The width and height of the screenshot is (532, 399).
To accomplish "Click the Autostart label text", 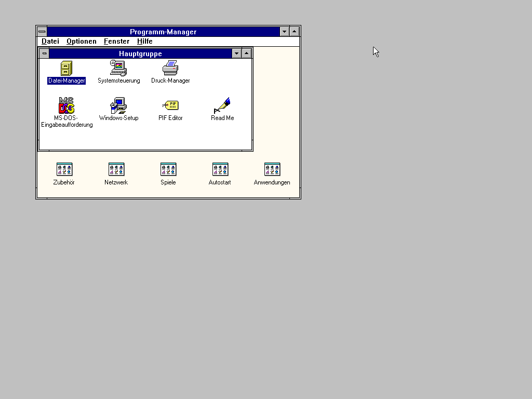I will click(x=220, y=182).
